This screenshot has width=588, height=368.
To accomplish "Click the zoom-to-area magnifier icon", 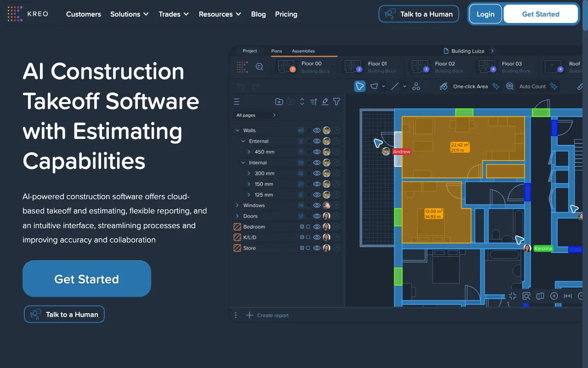I will click(526, 296).
